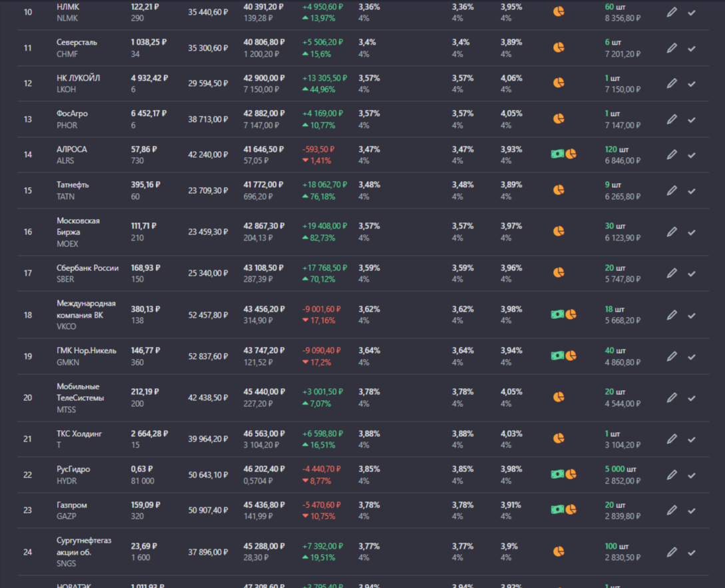Click the НК ЛУКОЙЛ stock name
The image size is (725, 588).
pos(78,78)
